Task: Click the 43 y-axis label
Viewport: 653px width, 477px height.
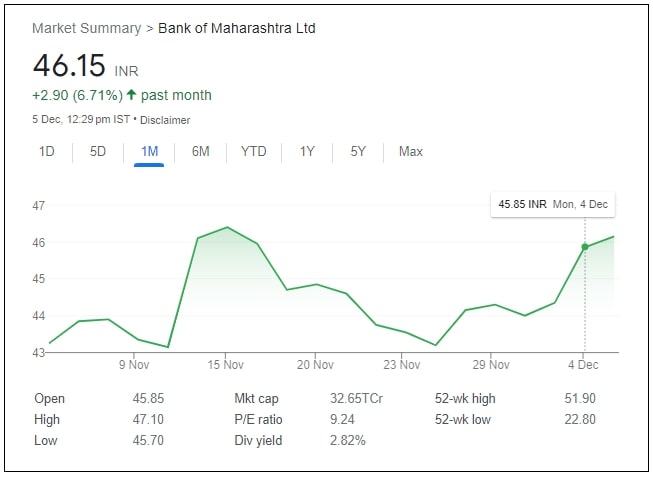Action: 38,352
